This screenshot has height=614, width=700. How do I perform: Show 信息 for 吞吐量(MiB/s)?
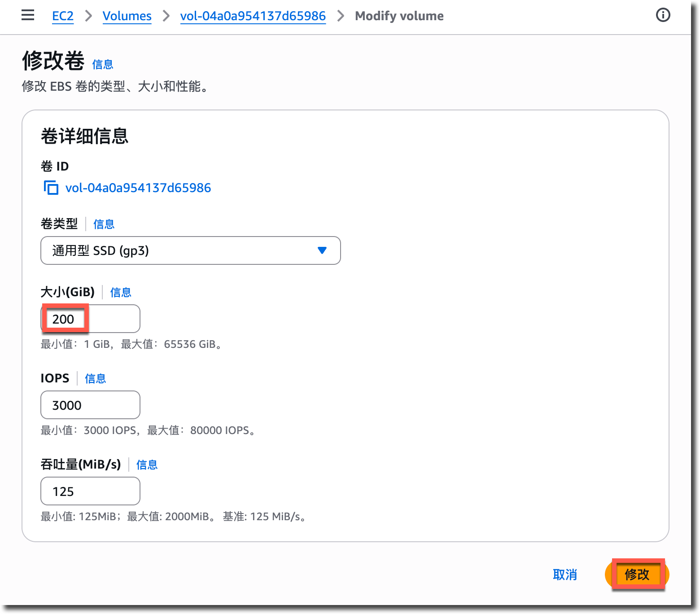tap(147, 465)
